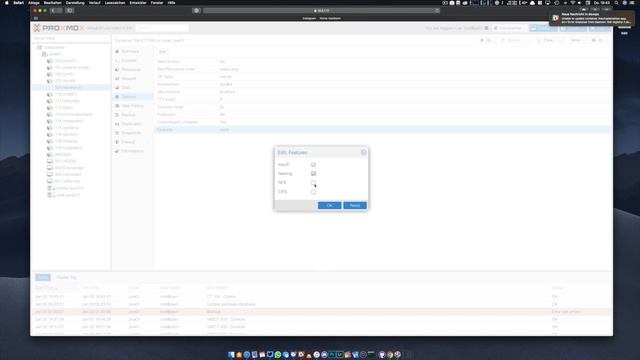Click the Permissions unlock icon entry

[x=117, y=151]
